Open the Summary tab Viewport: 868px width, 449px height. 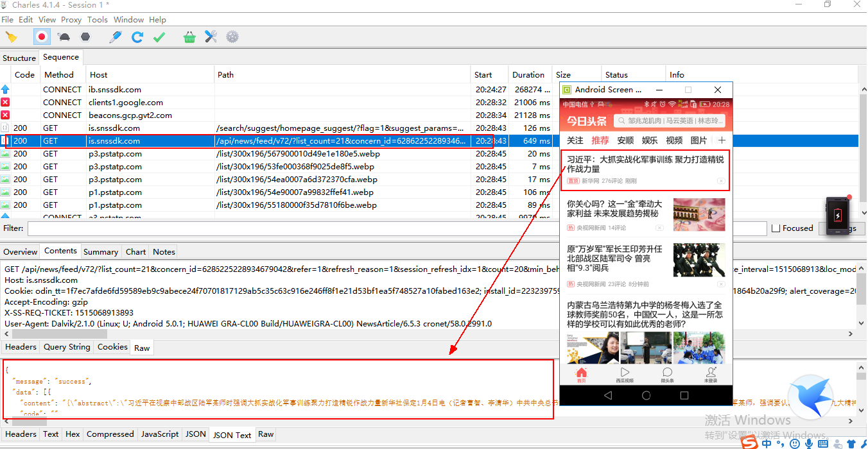tap(100, 251)
